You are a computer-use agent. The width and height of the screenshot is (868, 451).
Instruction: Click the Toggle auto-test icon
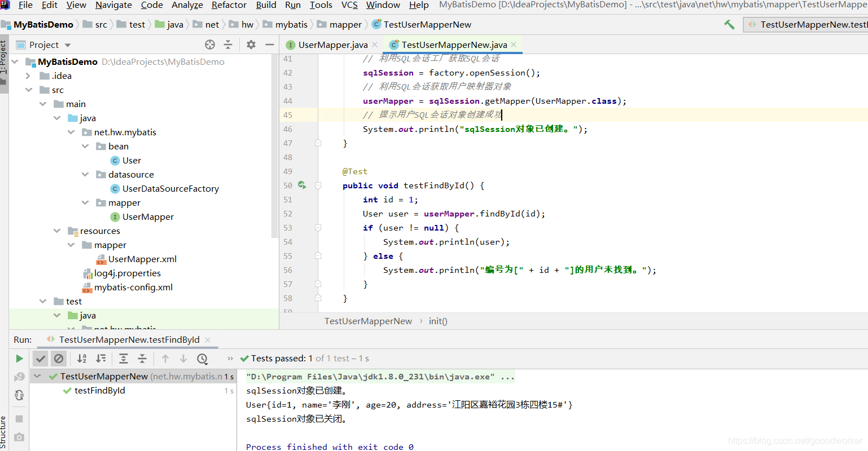19,395
